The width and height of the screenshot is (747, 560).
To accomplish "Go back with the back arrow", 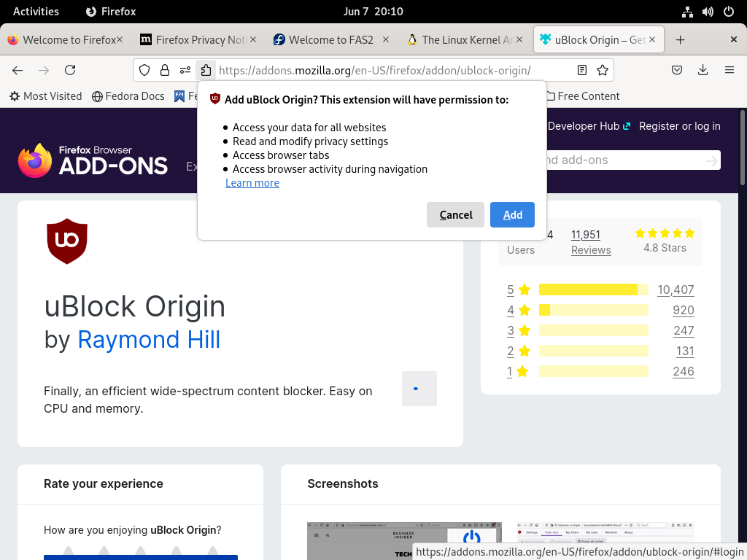I will (18, 71).
